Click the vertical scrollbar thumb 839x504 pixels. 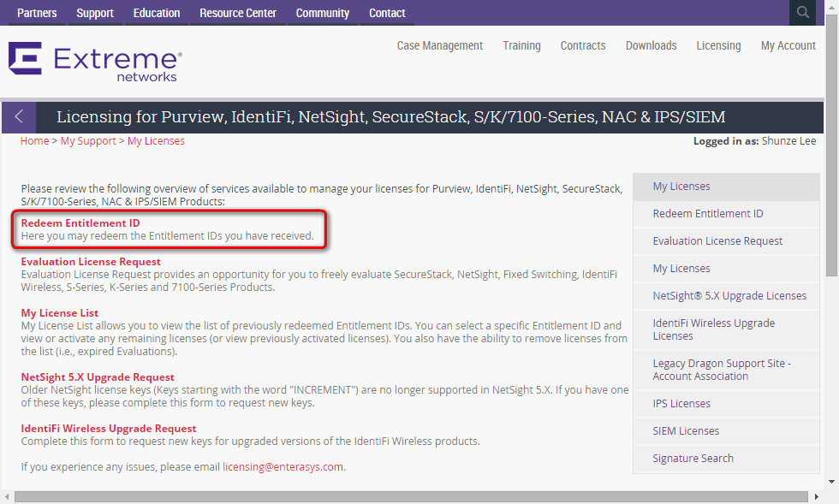point(831,145)
